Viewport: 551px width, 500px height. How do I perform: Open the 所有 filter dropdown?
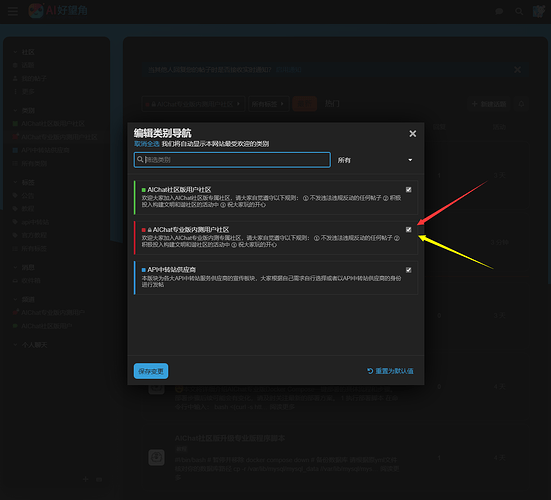point(375,160)
